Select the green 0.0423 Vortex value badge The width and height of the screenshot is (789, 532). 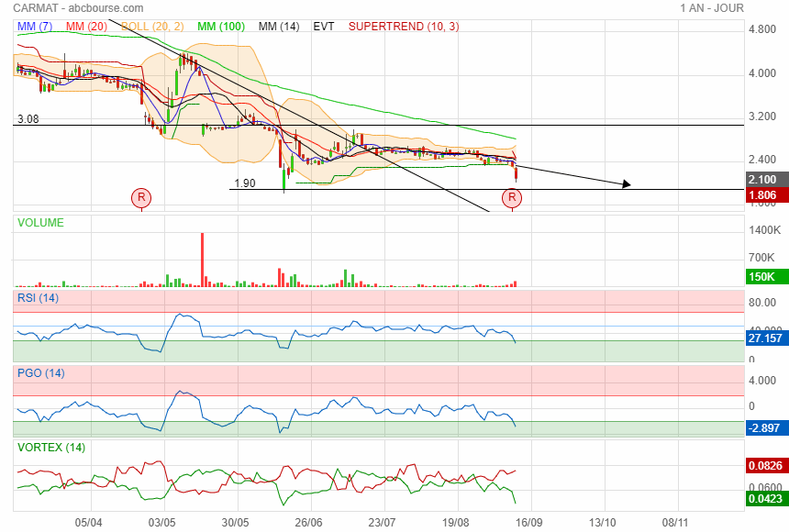click(x=766, y=500)
